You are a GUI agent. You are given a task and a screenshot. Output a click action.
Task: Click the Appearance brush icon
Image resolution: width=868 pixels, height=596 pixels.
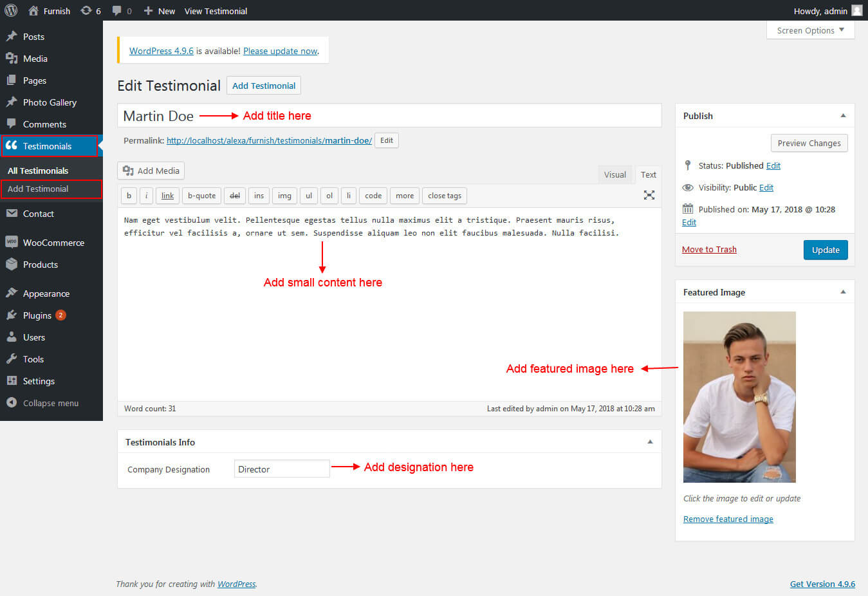[x=12, y=293]
